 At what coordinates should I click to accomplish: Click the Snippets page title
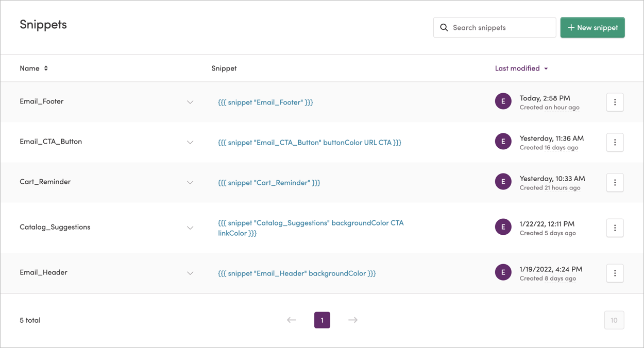coord(43,25)
